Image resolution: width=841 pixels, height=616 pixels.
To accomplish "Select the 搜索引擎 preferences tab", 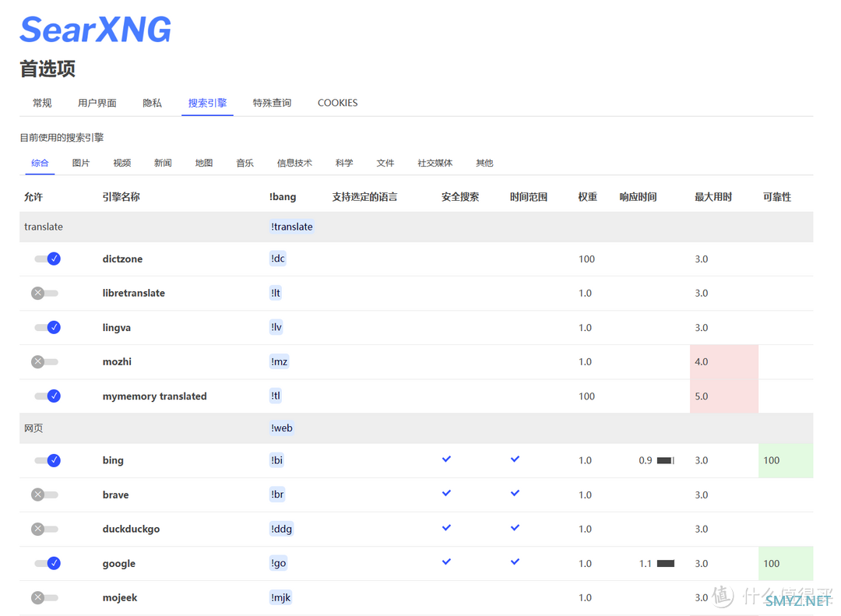I will coord(208,103).
